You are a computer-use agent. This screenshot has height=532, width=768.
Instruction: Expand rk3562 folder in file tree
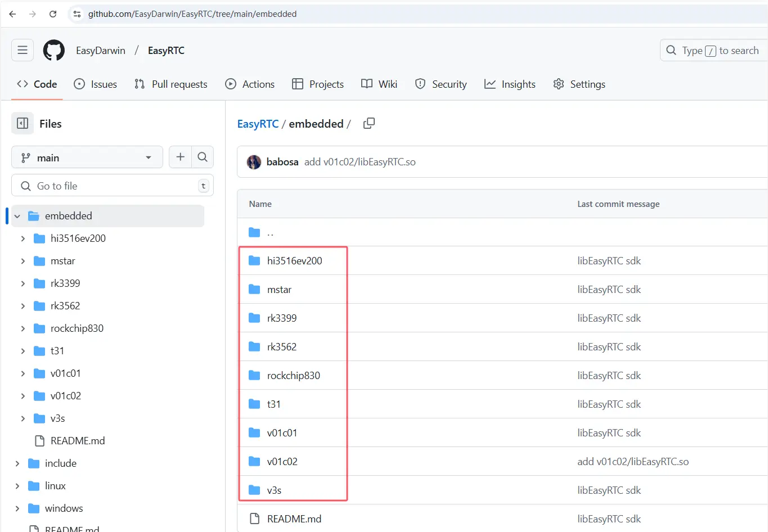23,306
